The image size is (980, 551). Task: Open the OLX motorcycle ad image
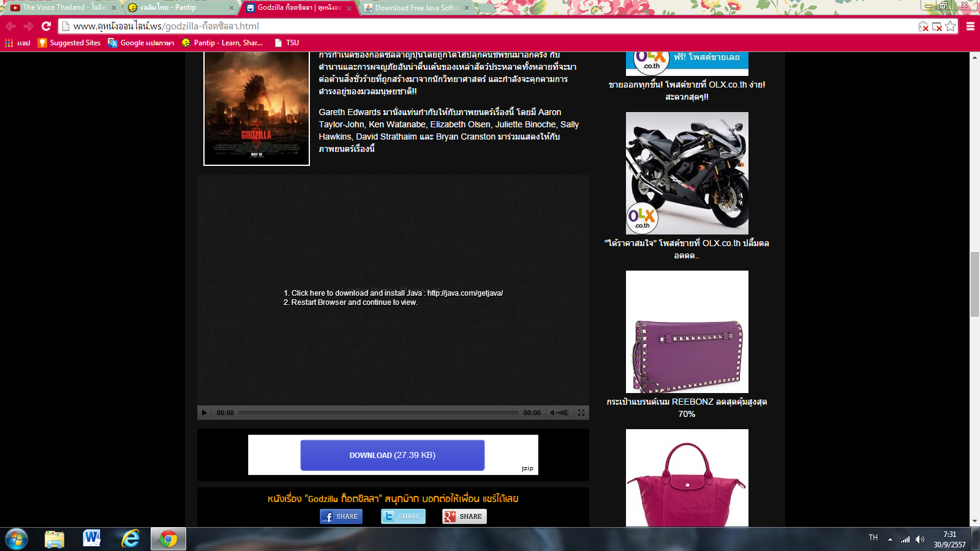tap(687, 173)
